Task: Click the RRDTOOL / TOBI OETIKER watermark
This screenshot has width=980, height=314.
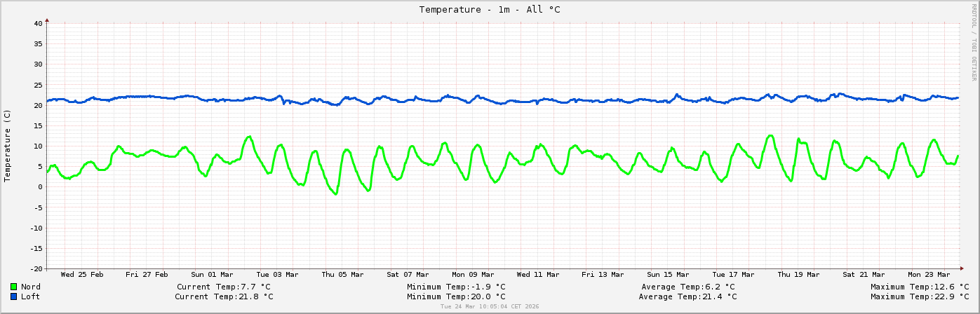Action: point(974,42)
